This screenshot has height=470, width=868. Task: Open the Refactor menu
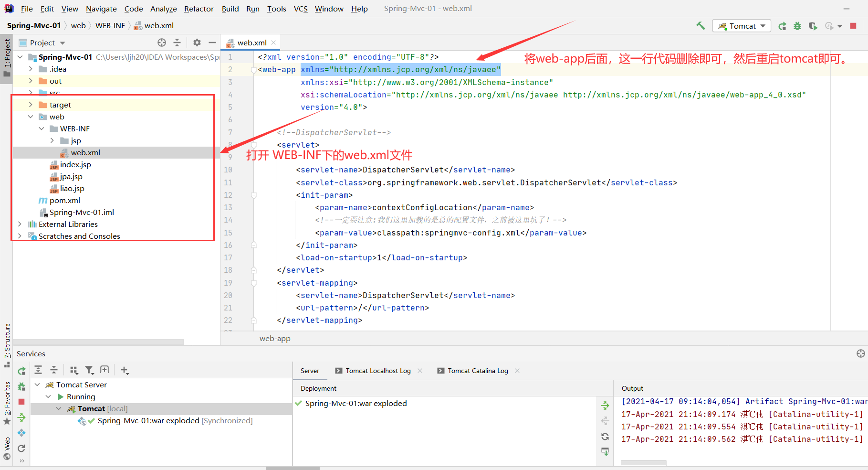point(199,9)
